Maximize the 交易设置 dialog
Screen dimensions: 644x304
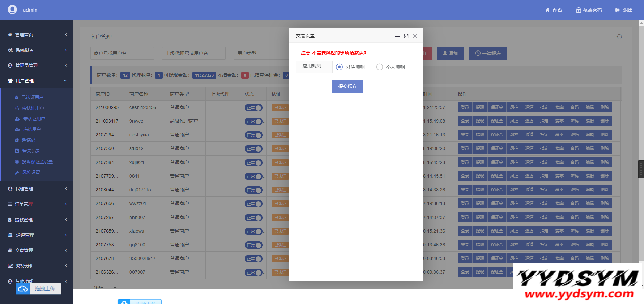(406, 36)
